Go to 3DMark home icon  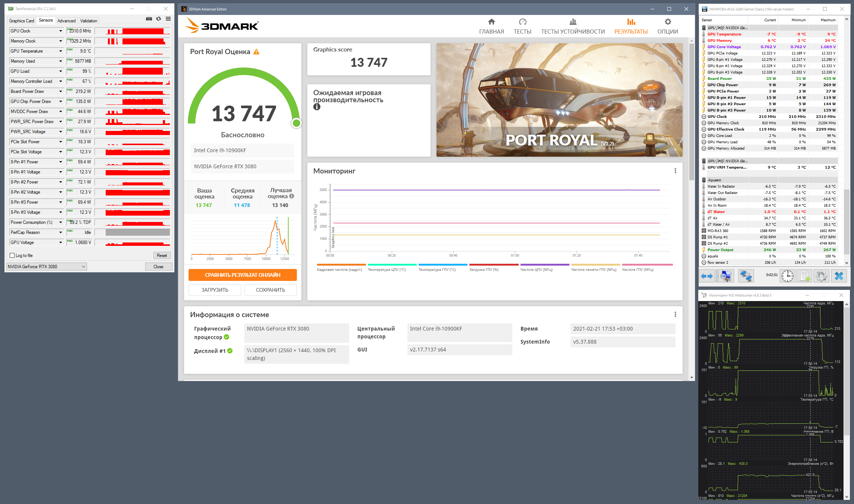pos(491,22)
